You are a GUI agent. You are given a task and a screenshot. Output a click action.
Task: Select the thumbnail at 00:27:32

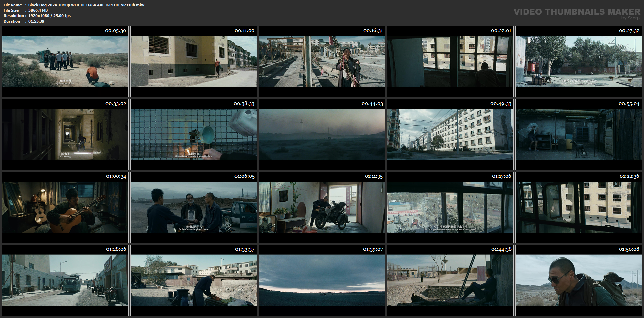(578, 62)
